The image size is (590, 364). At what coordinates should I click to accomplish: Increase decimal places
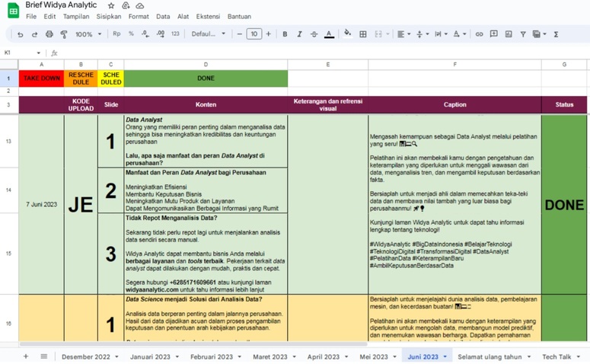pyautogui.click(x=161, y=34)
